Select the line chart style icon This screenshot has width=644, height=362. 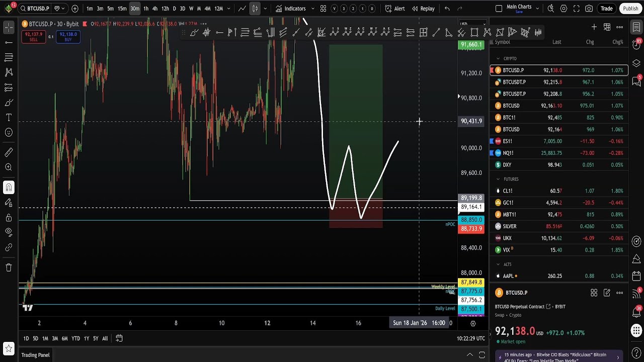pos(242,9)
